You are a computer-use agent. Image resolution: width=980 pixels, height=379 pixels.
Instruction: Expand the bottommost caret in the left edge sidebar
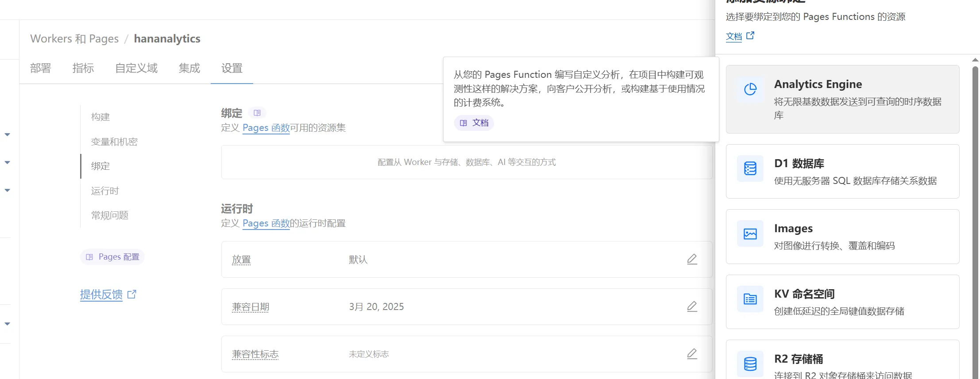[x=8, y=324]
